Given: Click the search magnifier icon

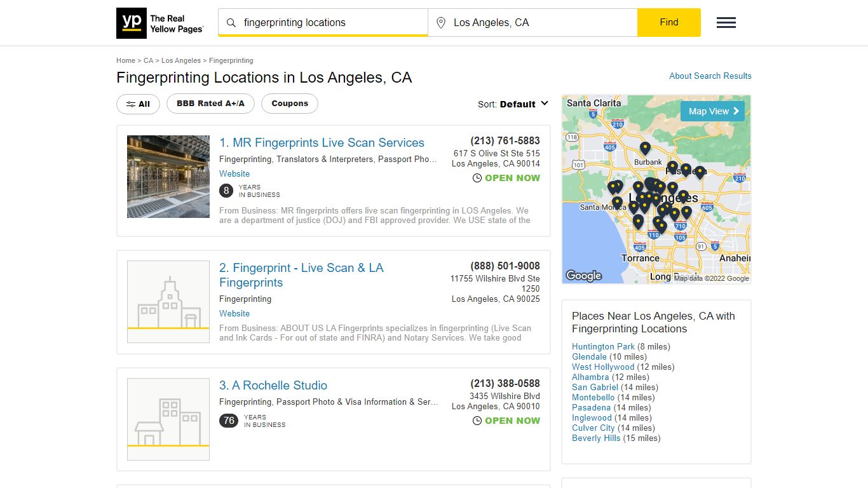Looking at the screenshot, I should pyautogui.click(x=231, y=23).
